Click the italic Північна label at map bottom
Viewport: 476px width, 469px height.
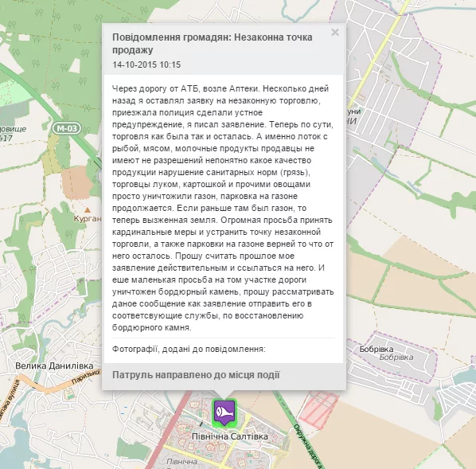click(x=181, y=462)
